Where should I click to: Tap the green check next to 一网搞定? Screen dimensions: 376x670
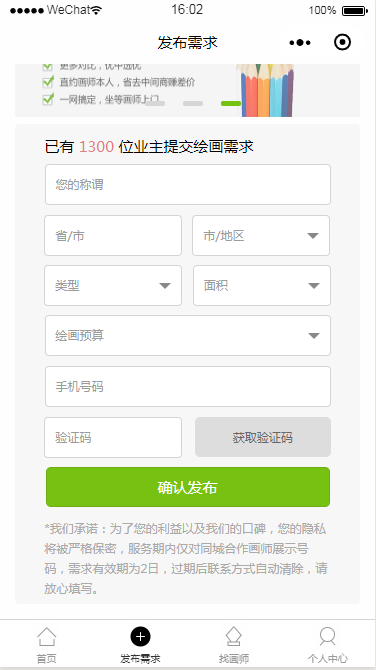click(x=48, y=99)
